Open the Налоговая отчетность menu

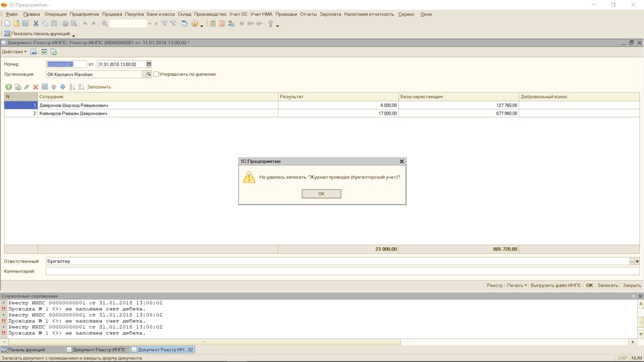[369, 14]
